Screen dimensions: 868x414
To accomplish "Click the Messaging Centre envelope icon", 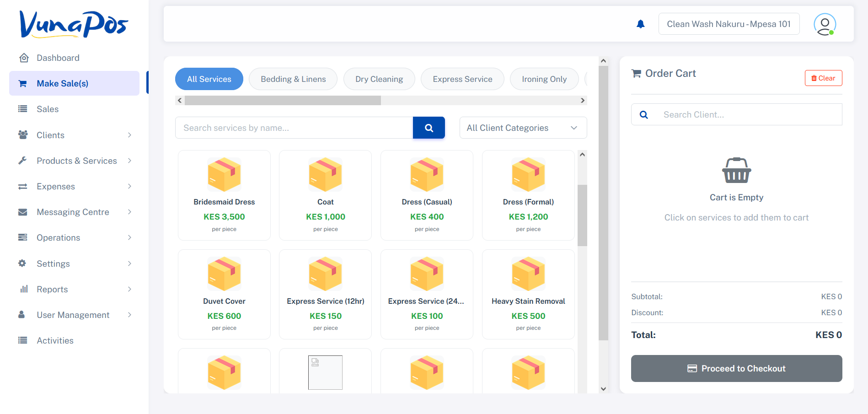I will tap(22, 212).
